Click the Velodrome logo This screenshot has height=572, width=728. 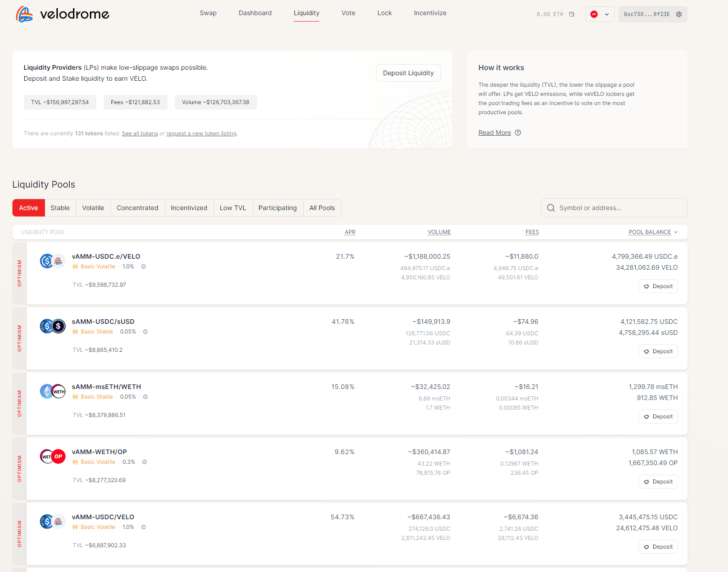62,14
